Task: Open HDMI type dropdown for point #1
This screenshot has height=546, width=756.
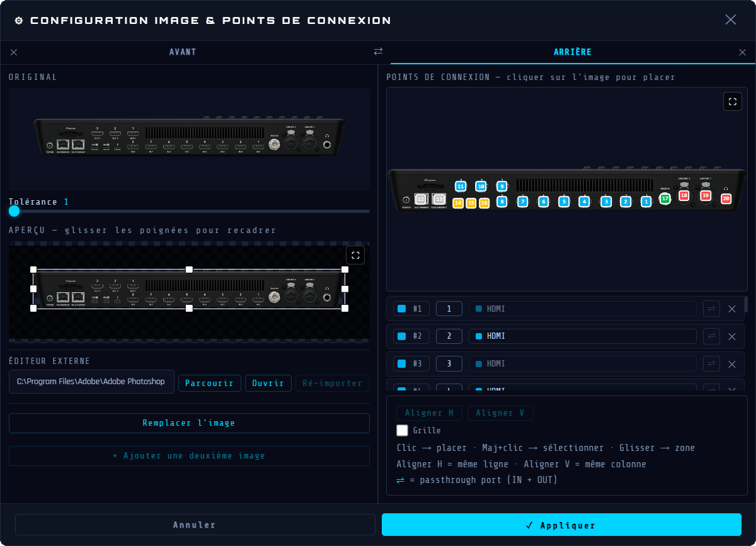Action: tap(583, 309)
